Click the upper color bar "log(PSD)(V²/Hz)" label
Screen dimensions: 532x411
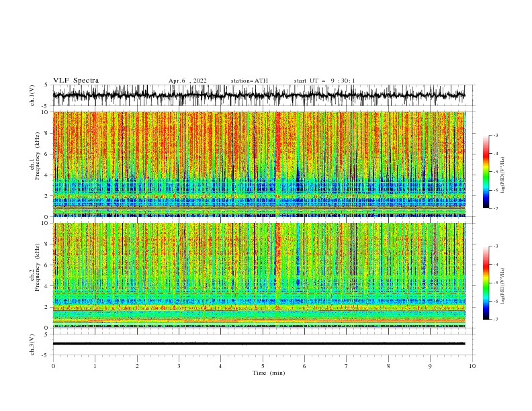(x=503, y=175)
